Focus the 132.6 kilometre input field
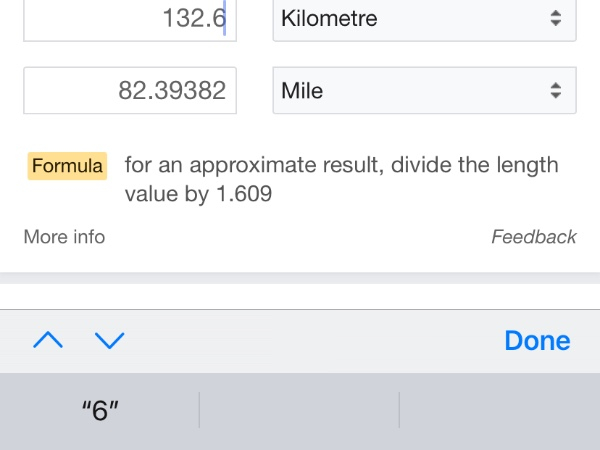The image size is (600, 450). (x=130, y=18)
